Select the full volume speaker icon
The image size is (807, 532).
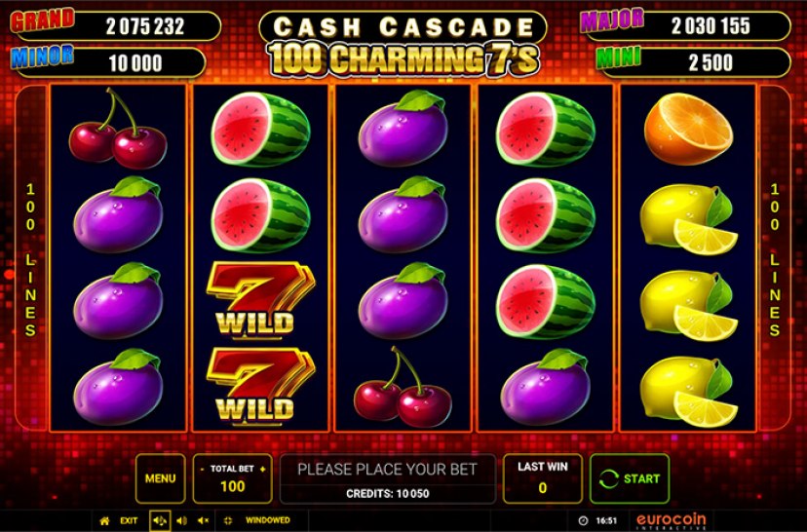click(x=160, y=520)
